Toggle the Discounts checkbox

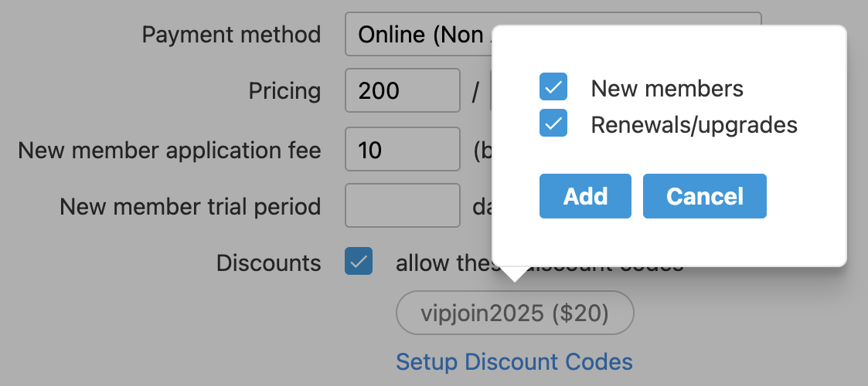point(359,262)
